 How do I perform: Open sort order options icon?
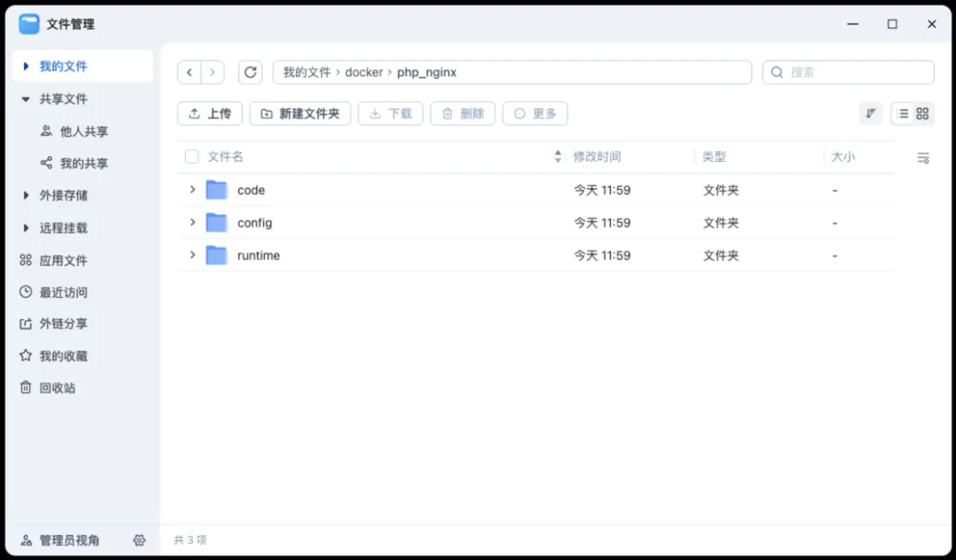[871, 114]
